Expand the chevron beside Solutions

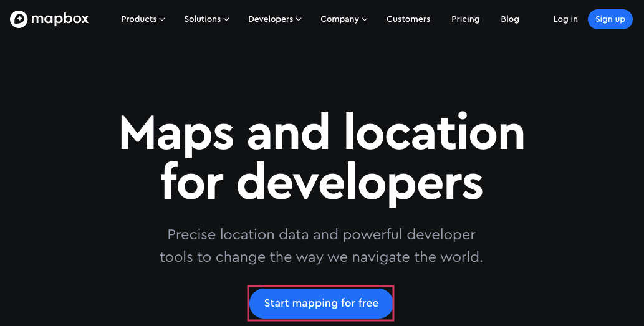click(x=226, y=20)
